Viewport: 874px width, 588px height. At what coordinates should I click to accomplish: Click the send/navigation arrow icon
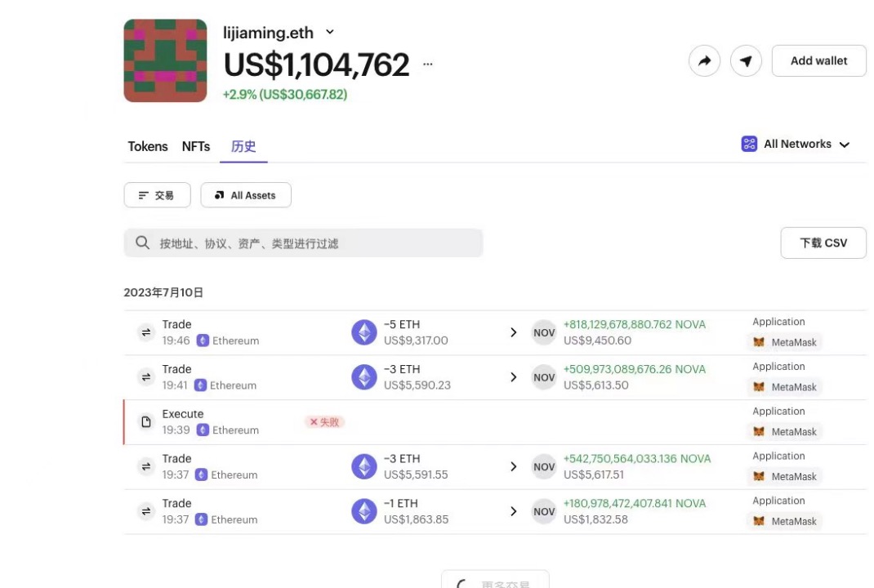(745, 60)
